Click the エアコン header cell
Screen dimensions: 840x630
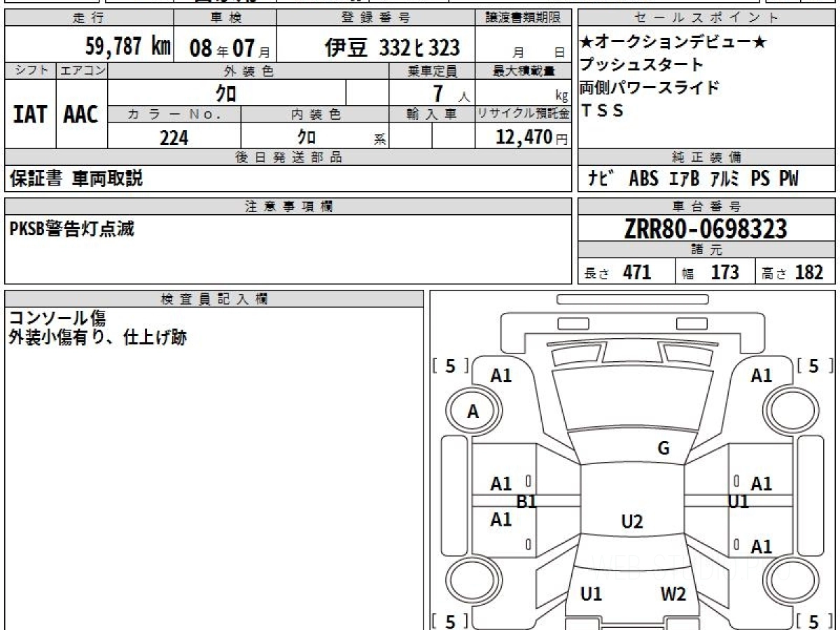pyautogui.click(x=82, y=71)
